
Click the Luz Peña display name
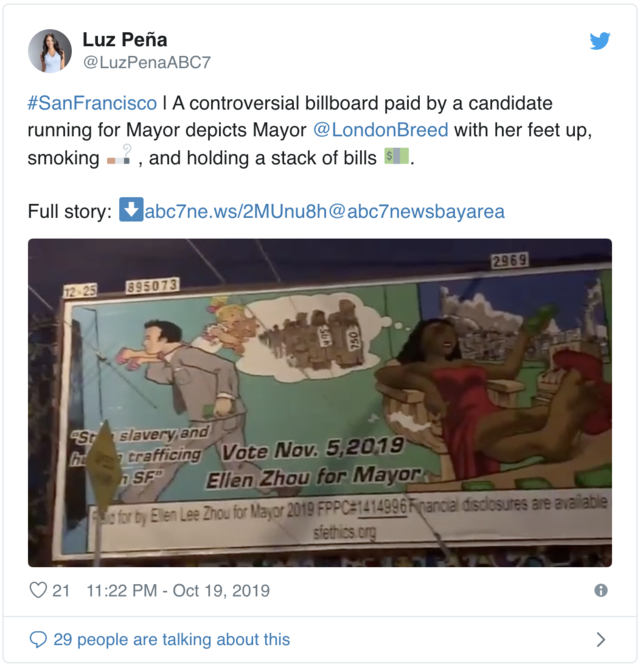[125, 40]
